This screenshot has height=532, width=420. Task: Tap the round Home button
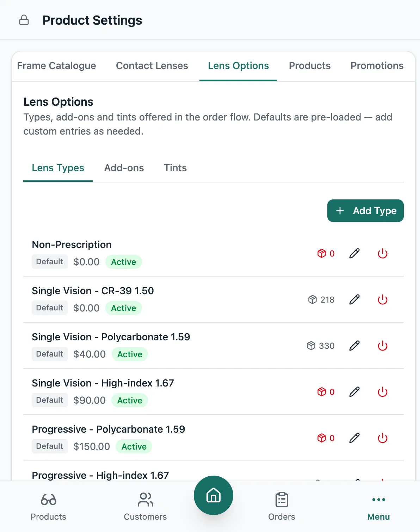[214, 495]
